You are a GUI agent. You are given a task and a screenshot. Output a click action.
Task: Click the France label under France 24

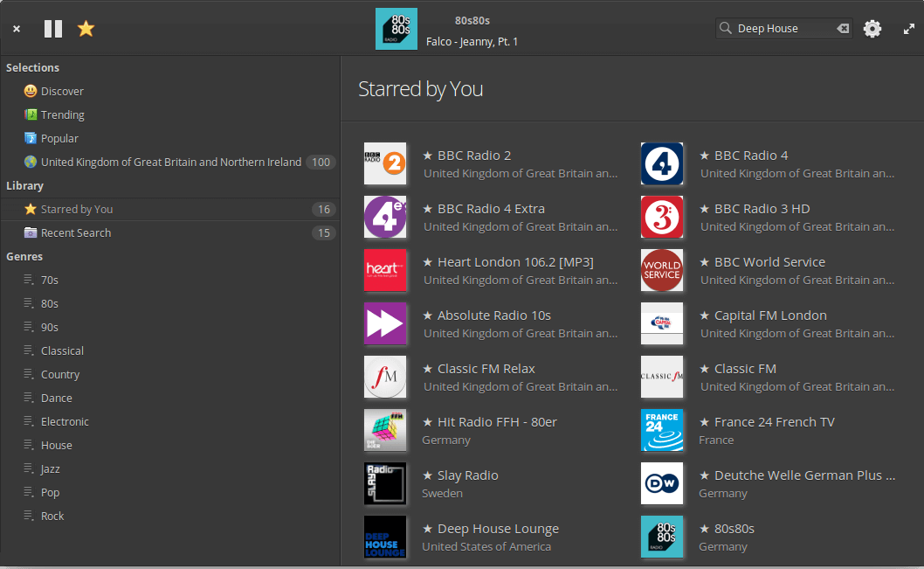click(716, 441)
